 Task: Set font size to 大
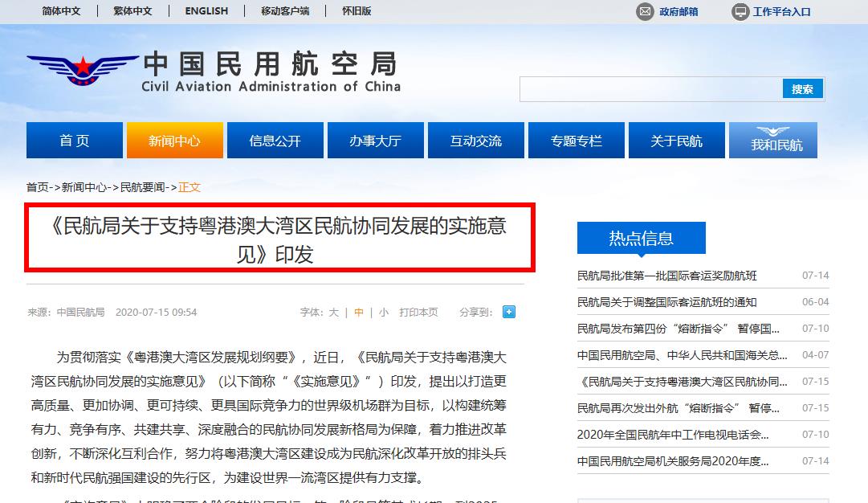pyautogui.click(x=334, y=313)
